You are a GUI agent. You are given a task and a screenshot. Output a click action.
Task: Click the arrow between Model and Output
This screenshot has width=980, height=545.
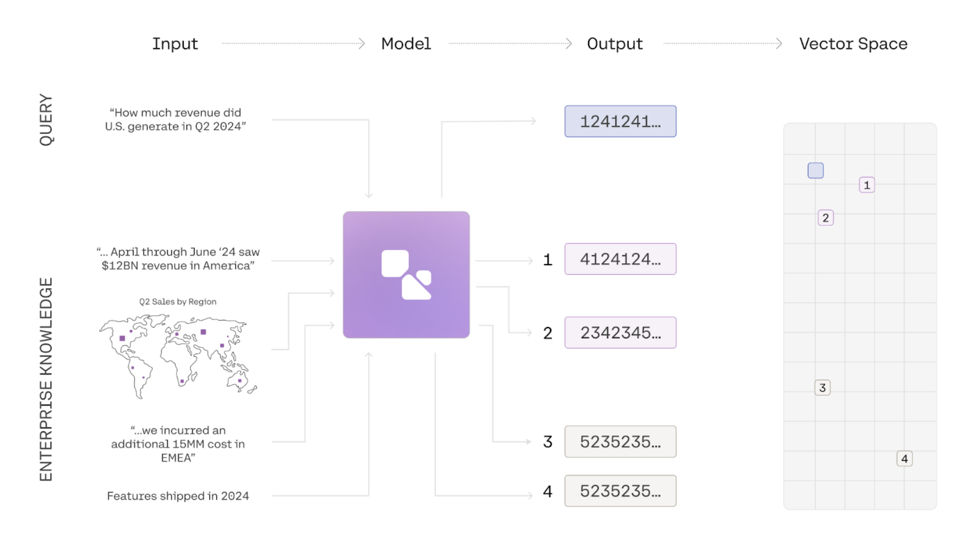pos(510,43)
